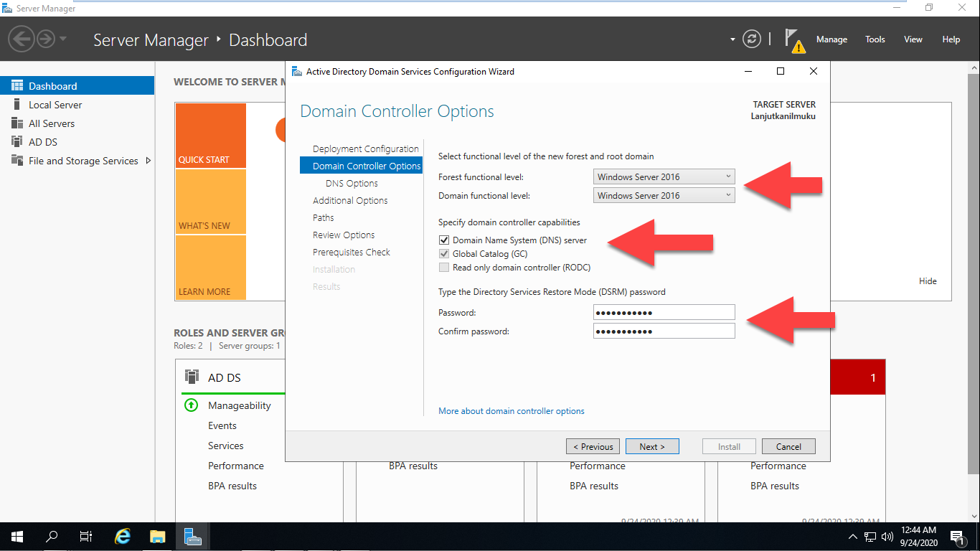Open Domain functional level dropdown
Screen dimensions: 980x551
click(x=664, y=195)
